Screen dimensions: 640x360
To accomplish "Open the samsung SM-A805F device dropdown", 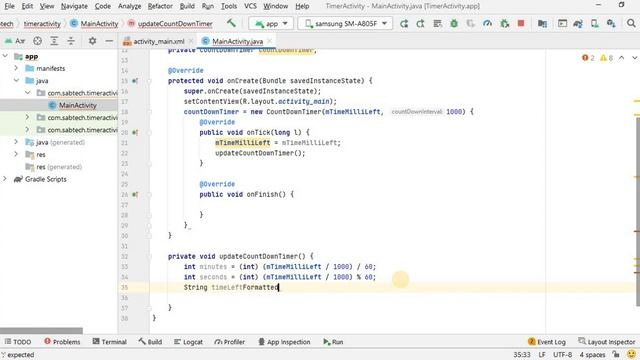I will click(345, 24).
